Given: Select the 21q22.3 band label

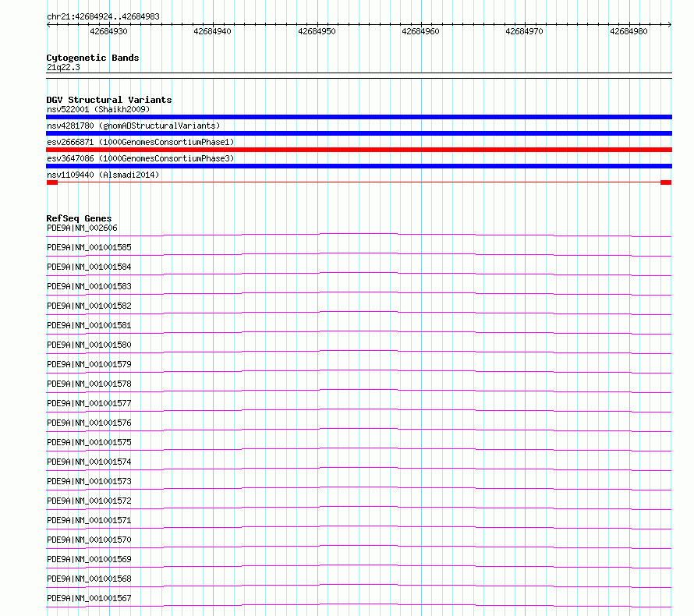Looking at the screenshot, I should tap(63, 67).
